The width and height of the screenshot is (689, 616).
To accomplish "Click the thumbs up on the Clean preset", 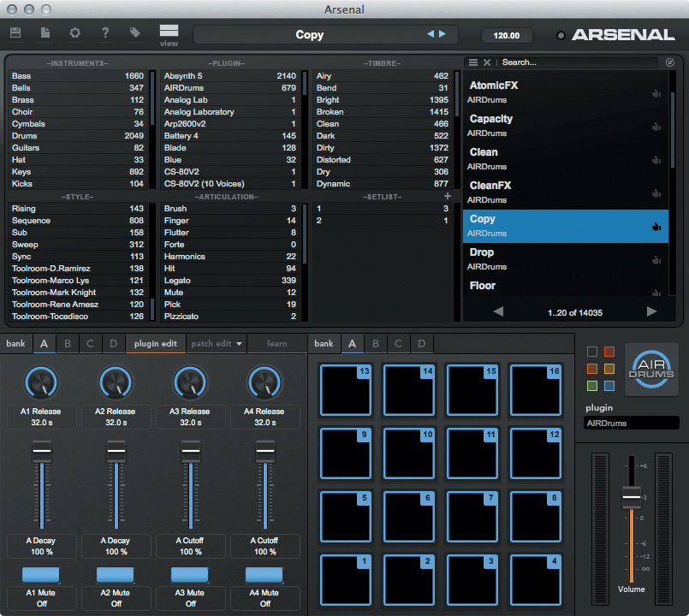I will pyautogui.click(x=656, y=160).
